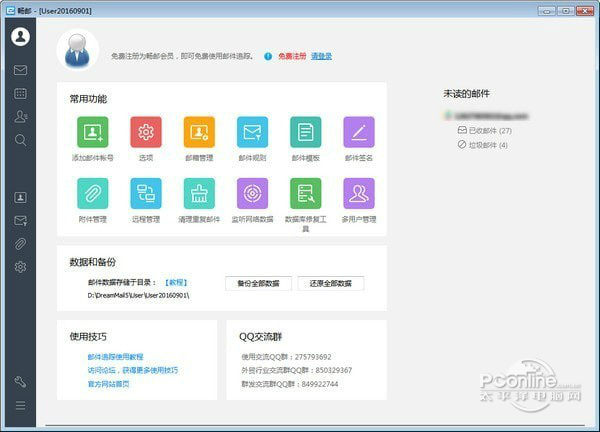The width and height of the screenshot is (600, 432).
Task: Select the 垃圾邮件 (4) folder
Action: [483, 145]
